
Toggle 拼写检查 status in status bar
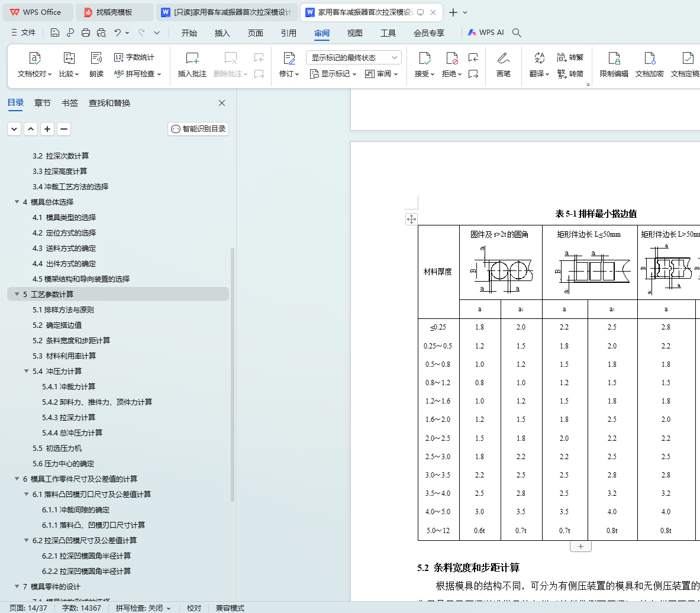(x=143, y=608)
